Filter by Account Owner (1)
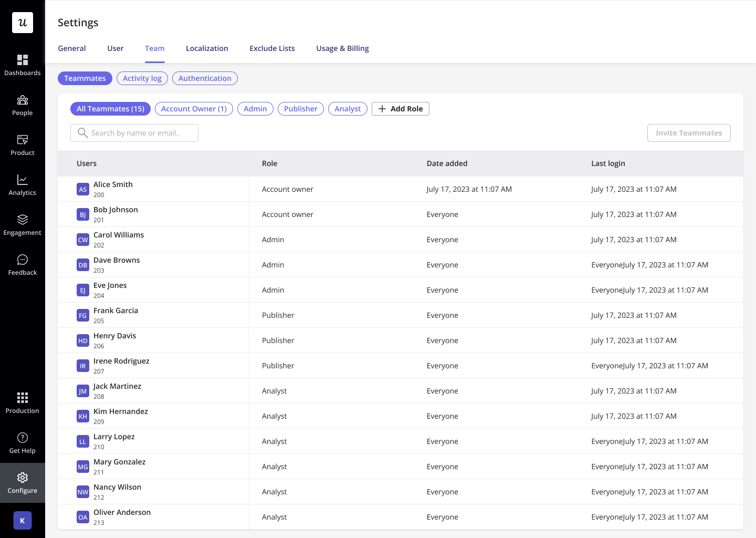The image size is (756, 538). (x=194, y=109)
